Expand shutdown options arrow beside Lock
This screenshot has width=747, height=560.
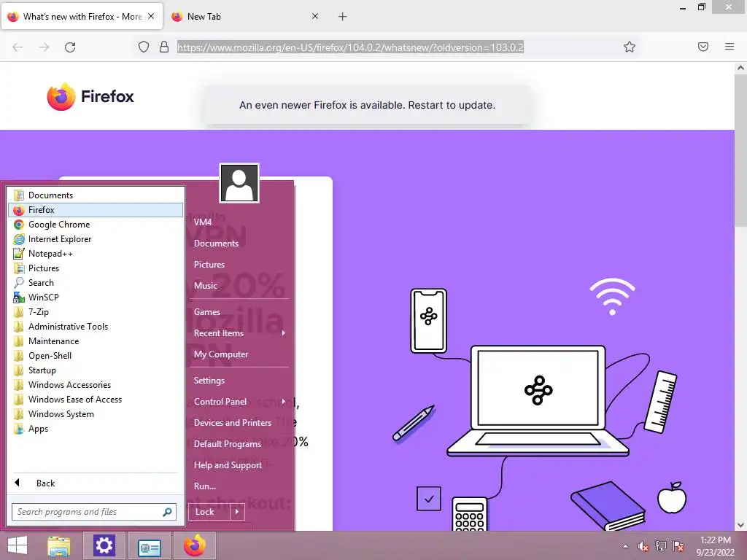237,512
